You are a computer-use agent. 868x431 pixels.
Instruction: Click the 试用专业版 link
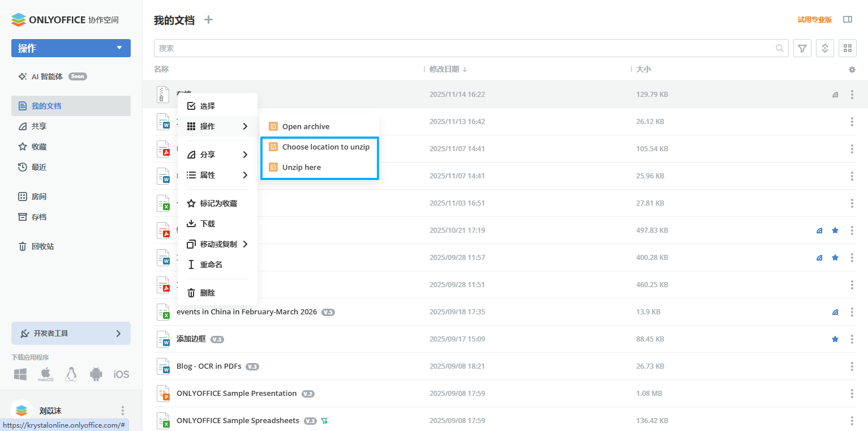tap(814, 19)
